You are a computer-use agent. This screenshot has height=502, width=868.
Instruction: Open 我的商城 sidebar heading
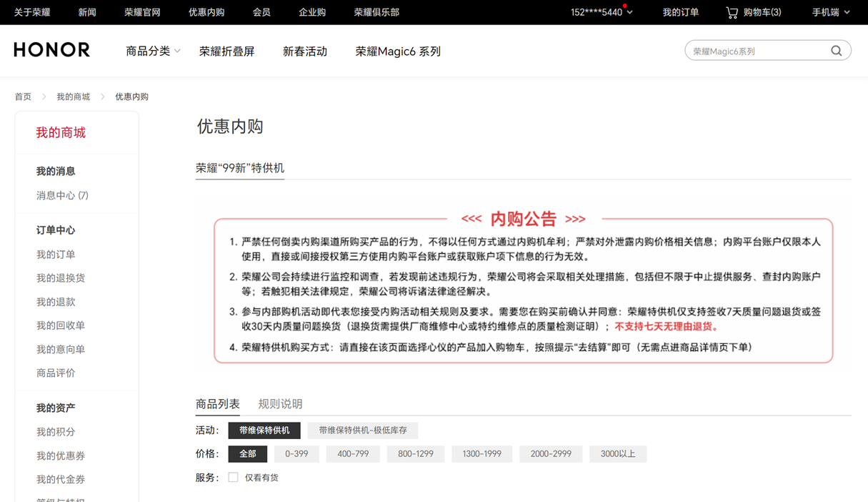[61, 132]
